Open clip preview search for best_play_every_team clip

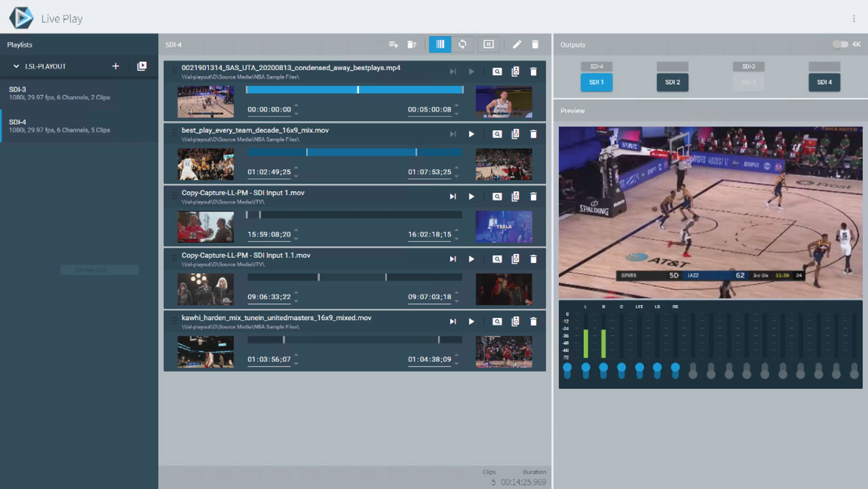point(497,134)
